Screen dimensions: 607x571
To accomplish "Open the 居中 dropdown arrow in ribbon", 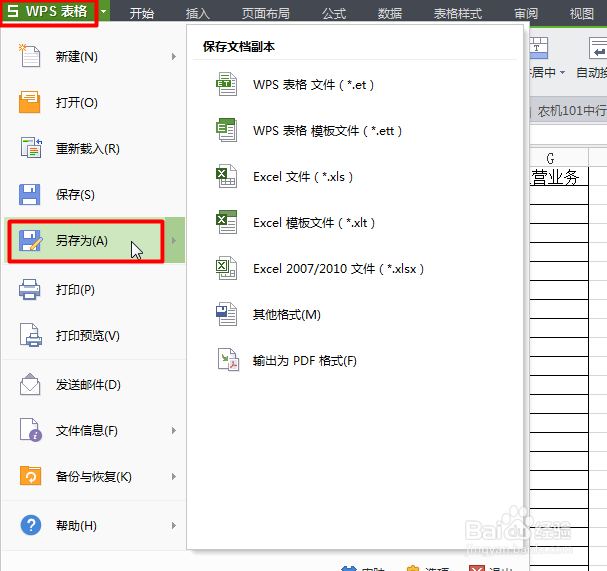I will [562, 72].
